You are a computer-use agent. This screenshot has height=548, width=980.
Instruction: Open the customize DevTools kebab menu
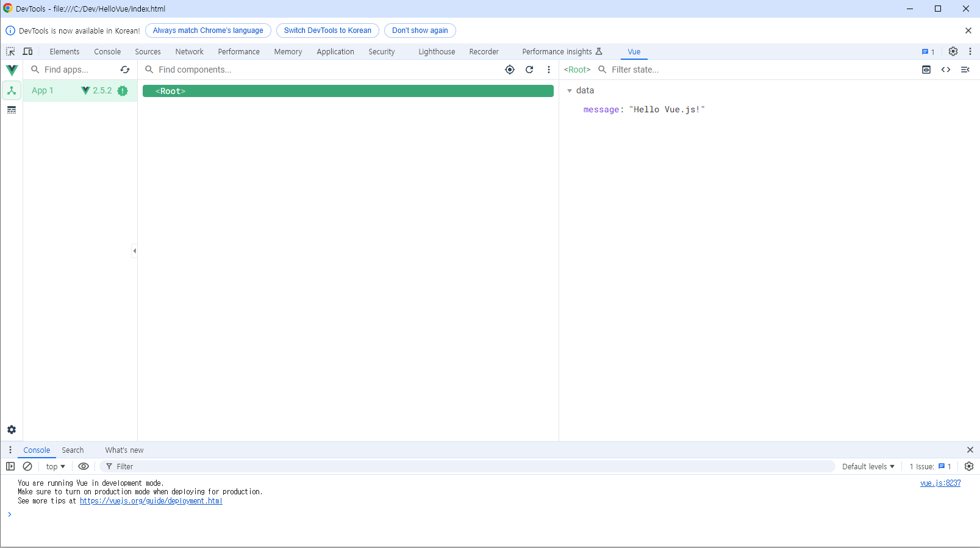(970, 51)
